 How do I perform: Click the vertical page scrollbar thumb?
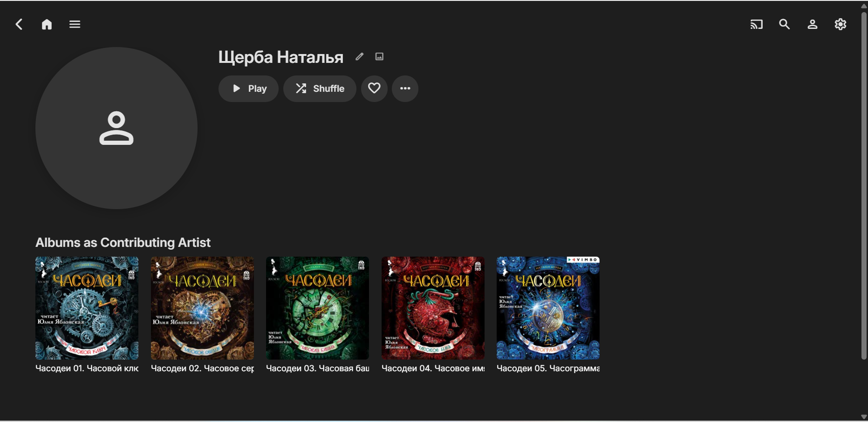864,185
